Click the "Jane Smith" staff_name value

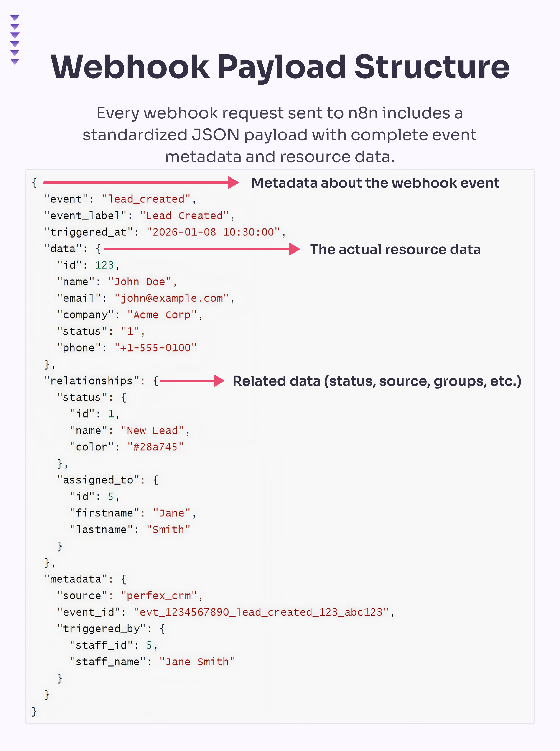[197, 662]
